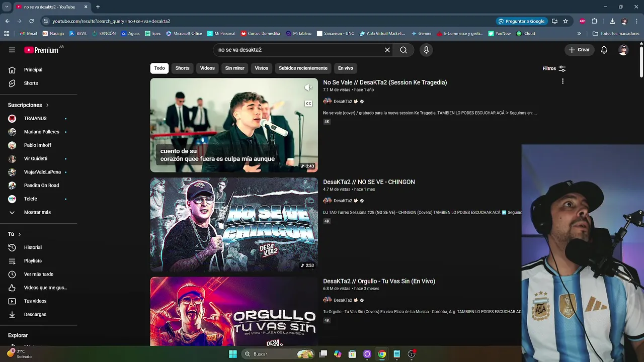Open the NO SE VE - CHINGON video title
This screenshot has width=644, height=362.
click(x=369, y=182)
